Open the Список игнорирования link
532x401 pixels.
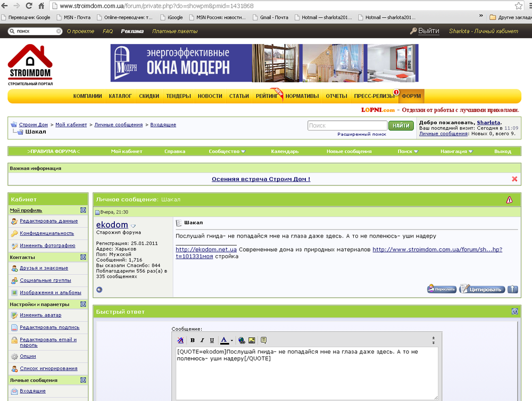tap(48, 369)
